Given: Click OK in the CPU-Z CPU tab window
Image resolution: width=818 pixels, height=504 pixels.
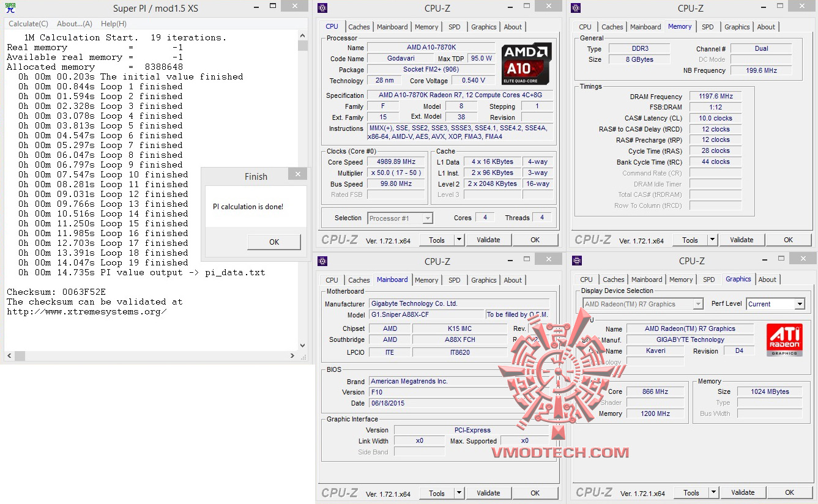Looking at the screenshot, I should point(535,240).
